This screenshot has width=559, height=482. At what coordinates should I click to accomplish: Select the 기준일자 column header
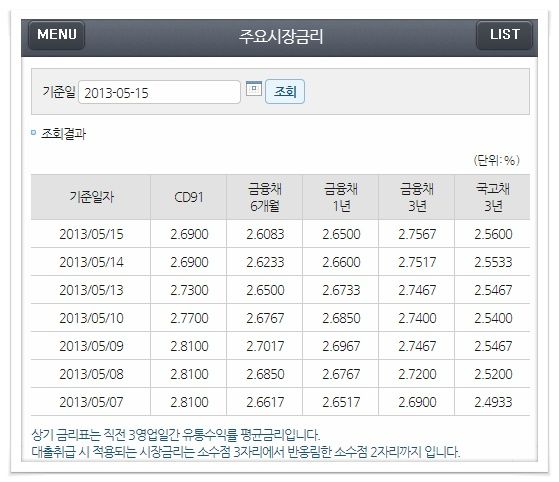[x=91, y=197]
